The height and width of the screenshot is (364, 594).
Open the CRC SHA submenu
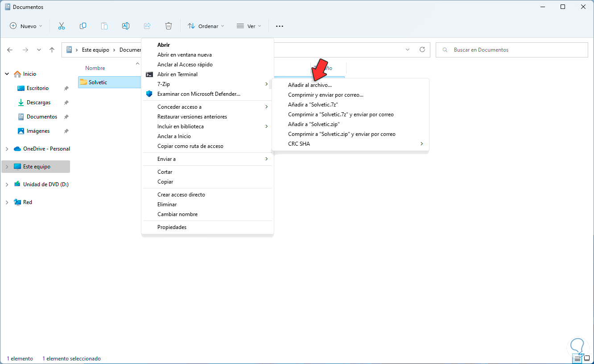(299, 144)
